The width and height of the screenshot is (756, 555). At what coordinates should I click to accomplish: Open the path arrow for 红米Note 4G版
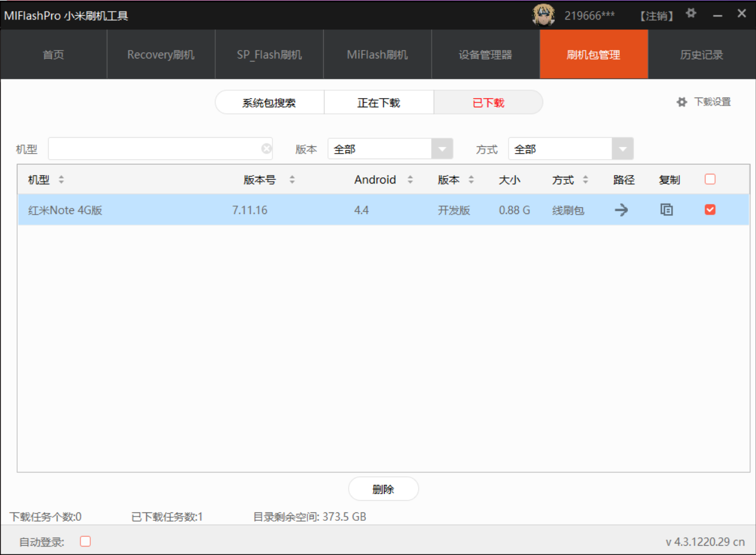[621, 210]
